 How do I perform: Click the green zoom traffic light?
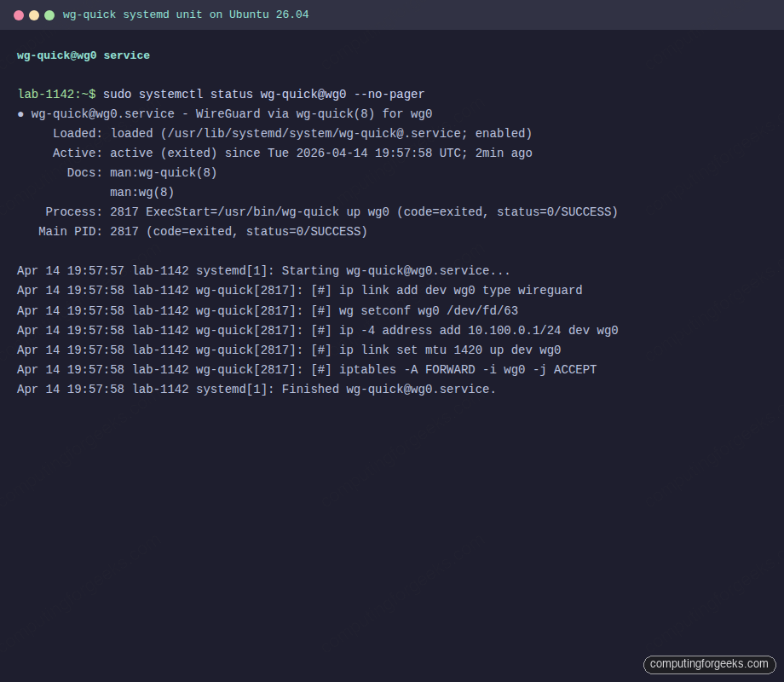[x=47, y=14]
